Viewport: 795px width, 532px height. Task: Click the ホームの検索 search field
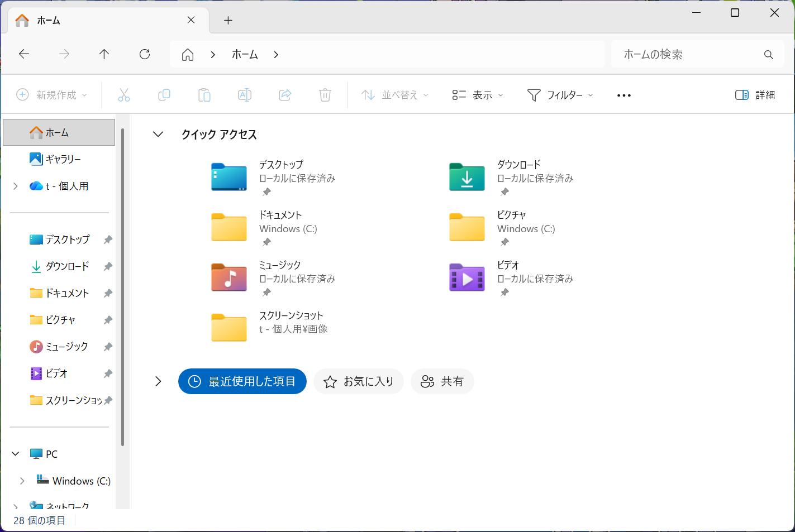pyautogui.click(x=690, y=55)
